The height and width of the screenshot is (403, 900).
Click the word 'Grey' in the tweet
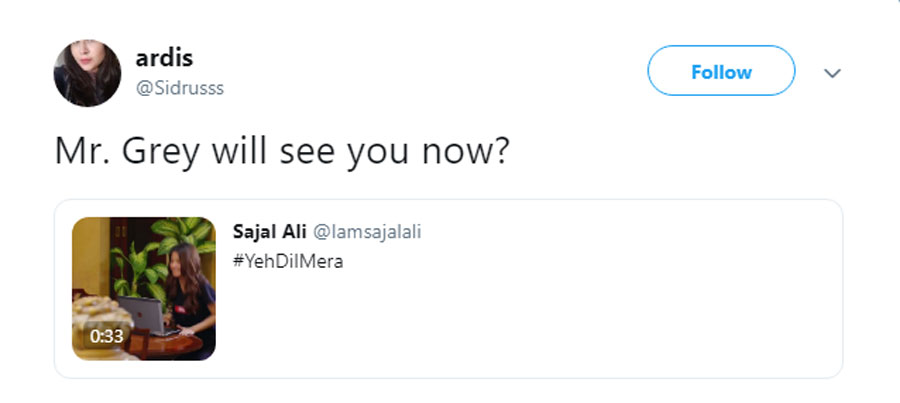tap(161, 151)
